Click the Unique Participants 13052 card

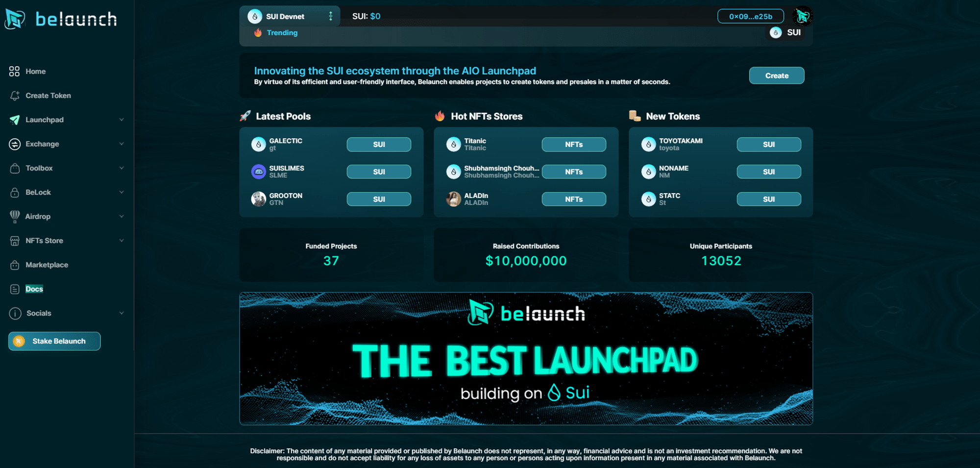721,255
